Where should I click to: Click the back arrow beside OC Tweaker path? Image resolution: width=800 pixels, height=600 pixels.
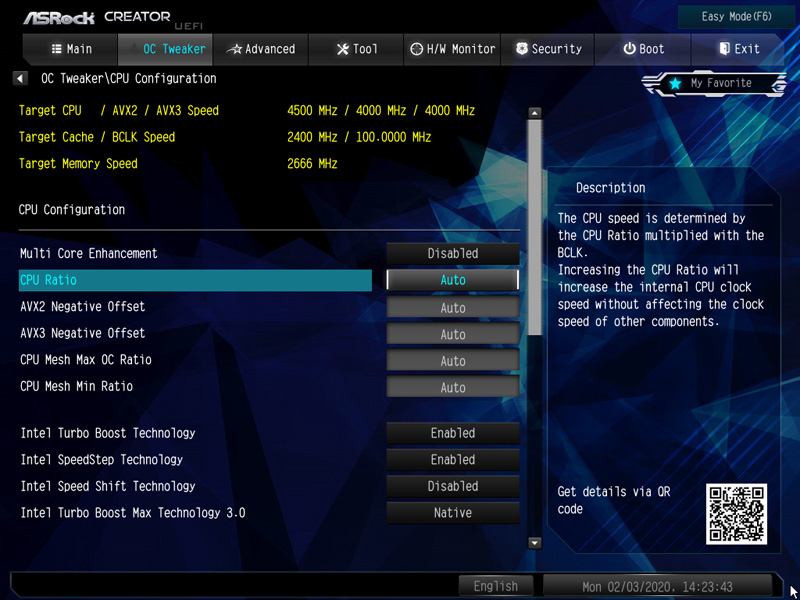pyautogui.click(x=20, y=79)
